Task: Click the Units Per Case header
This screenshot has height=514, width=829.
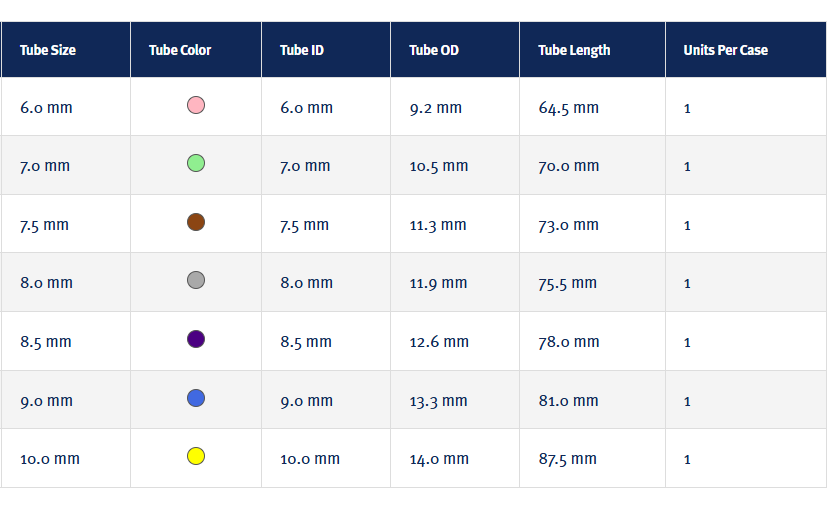Action: (x=726, y=50)
